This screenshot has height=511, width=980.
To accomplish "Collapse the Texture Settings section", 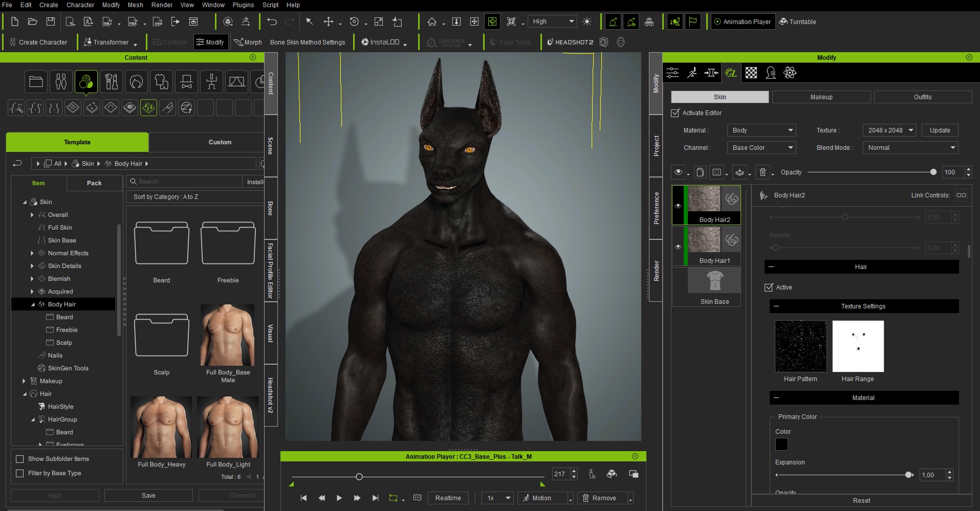I will click(x=776, y=306).
